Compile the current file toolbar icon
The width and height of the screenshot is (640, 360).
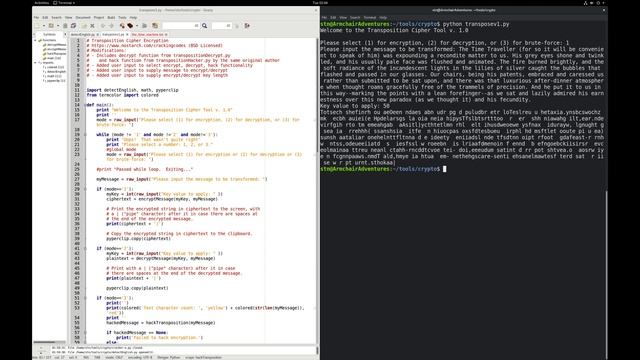[x=122, y=26]
